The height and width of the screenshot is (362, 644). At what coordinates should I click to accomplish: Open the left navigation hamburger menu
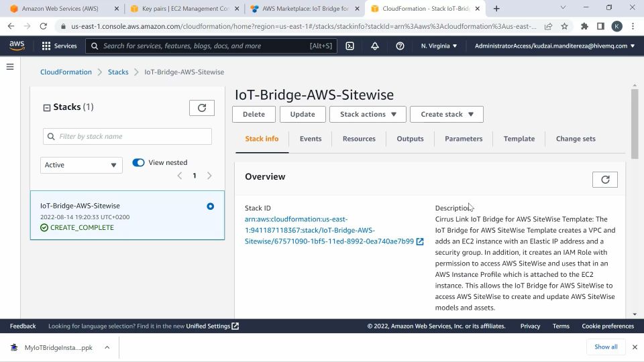(10, 66)
